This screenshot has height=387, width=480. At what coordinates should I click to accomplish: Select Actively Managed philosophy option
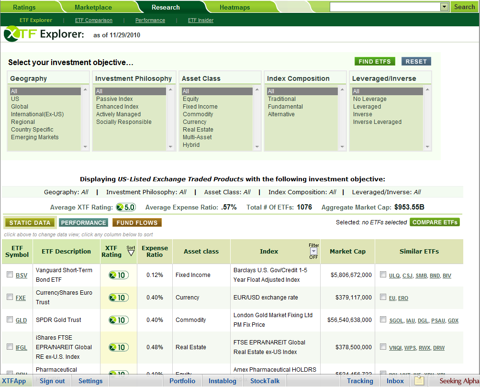118,114
